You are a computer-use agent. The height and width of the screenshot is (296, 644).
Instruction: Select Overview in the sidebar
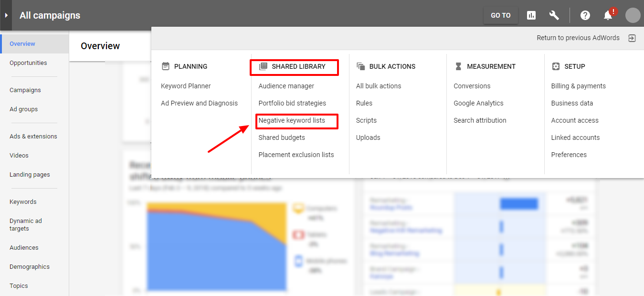[x=34, y=44]
